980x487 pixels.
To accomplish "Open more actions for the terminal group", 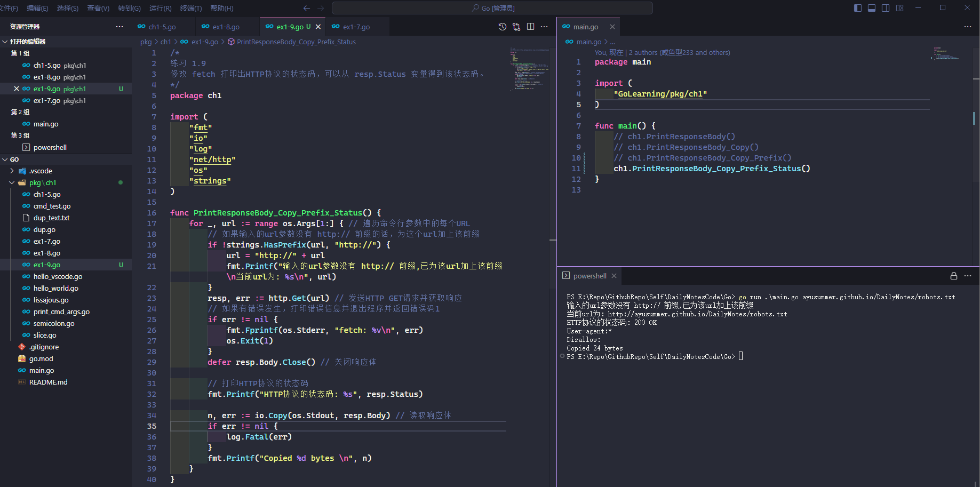I will point(968,276).
